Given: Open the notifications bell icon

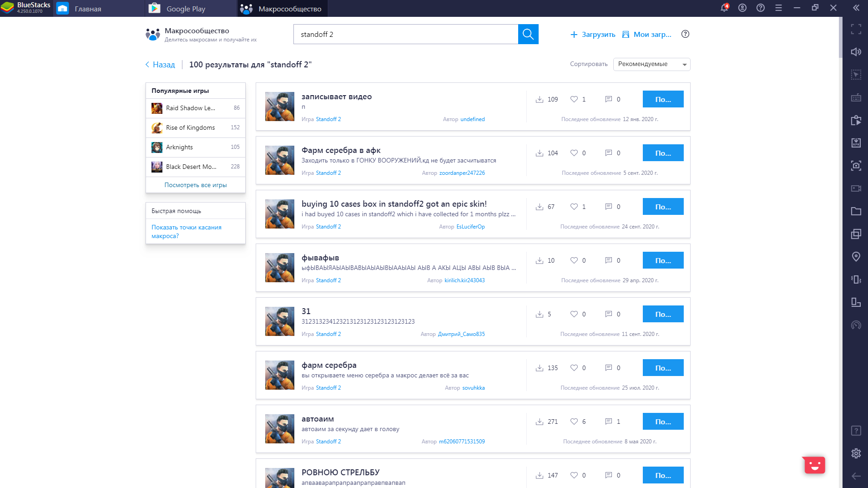Looking at the screenshot, I should pyautogui.click(x=724, y=8).
